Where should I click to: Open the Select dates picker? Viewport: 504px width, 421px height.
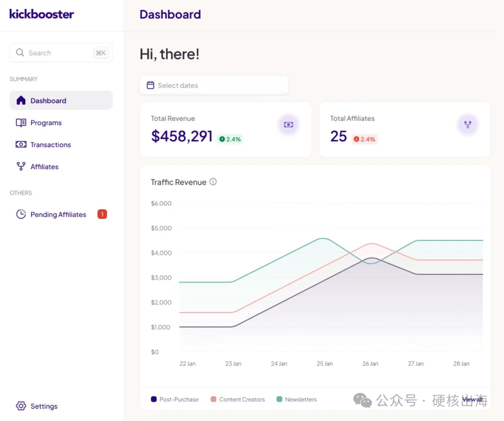click(214, 85)
